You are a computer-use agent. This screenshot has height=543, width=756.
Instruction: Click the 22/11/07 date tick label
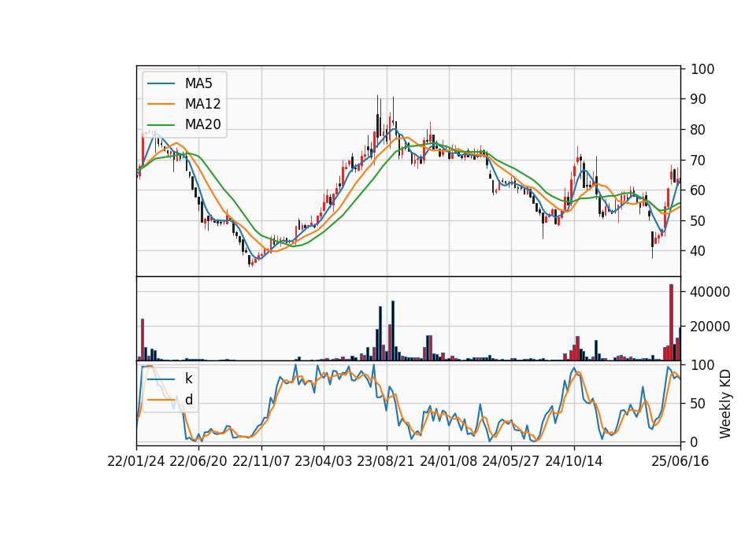(x=261, y=461)
